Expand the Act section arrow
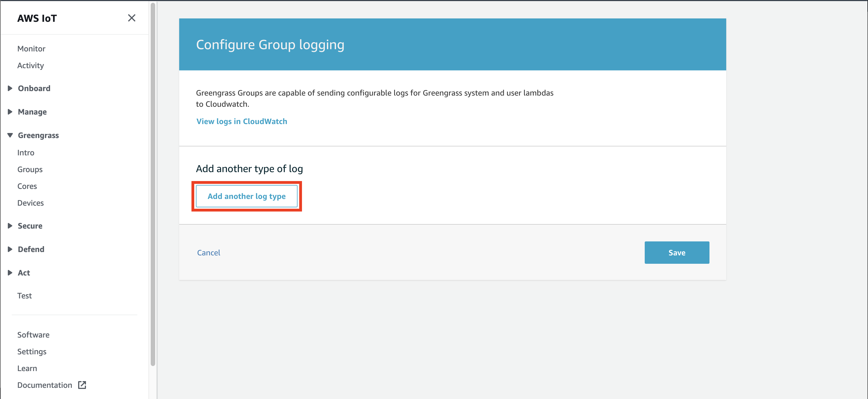Viewport: 868px width, 399px height. point(10,272)
